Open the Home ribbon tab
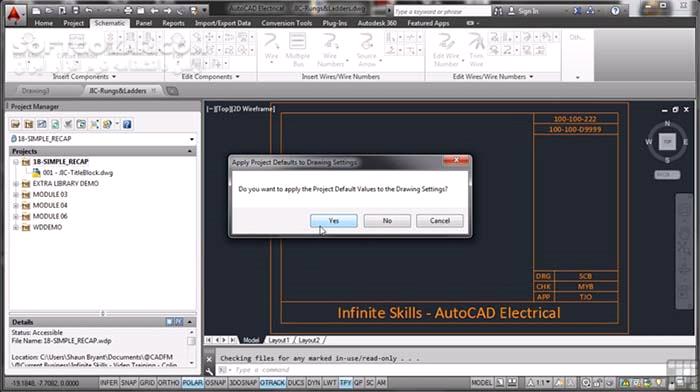 click(x=43, y=23)
